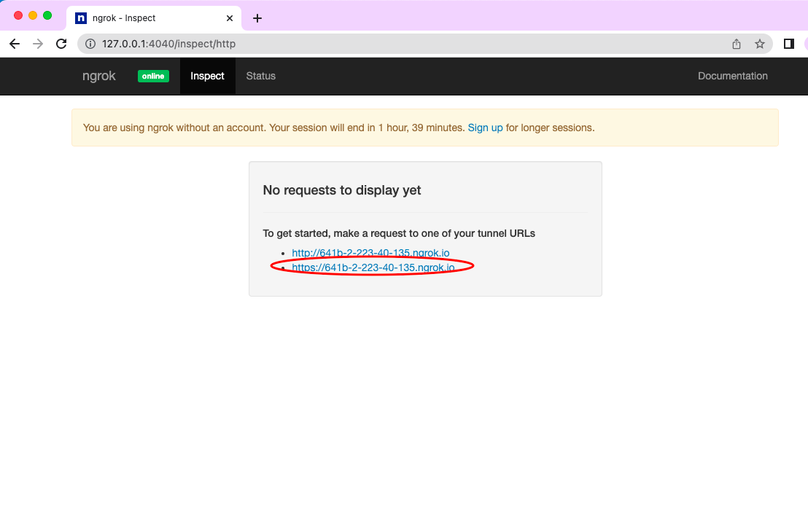
Task: Click the green online status badge
Action: pyautogui.click(x=153, y=77)
